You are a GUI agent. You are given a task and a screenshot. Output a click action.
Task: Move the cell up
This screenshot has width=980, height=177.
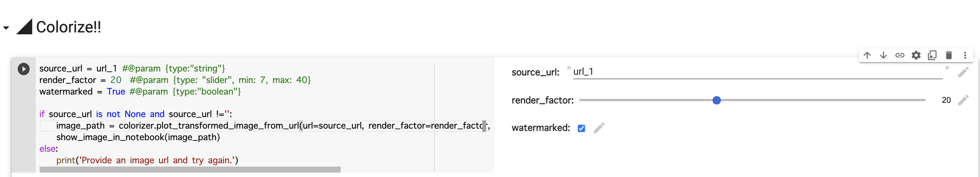point(867,55)
